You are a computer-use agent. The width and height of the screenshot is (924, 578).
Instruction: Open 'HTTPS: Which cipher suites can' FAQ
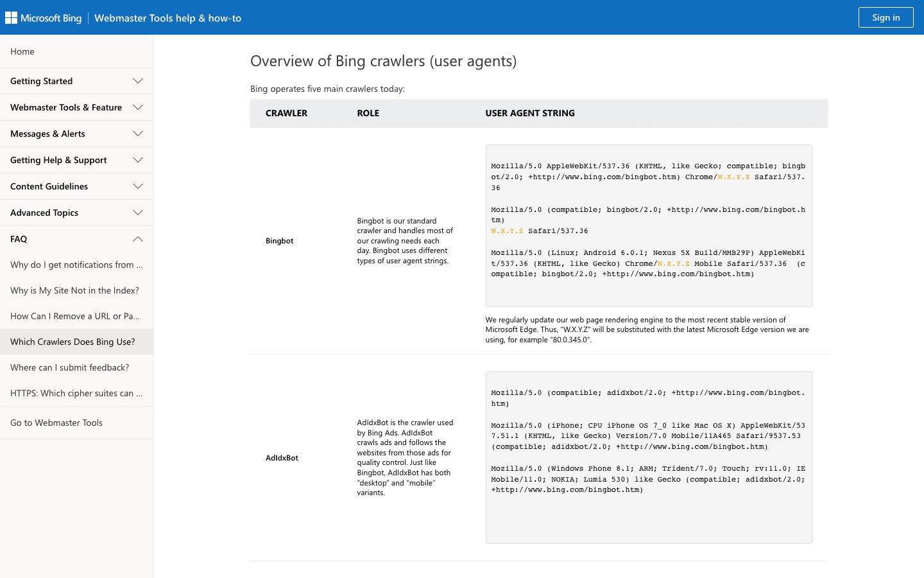(76, 393)
